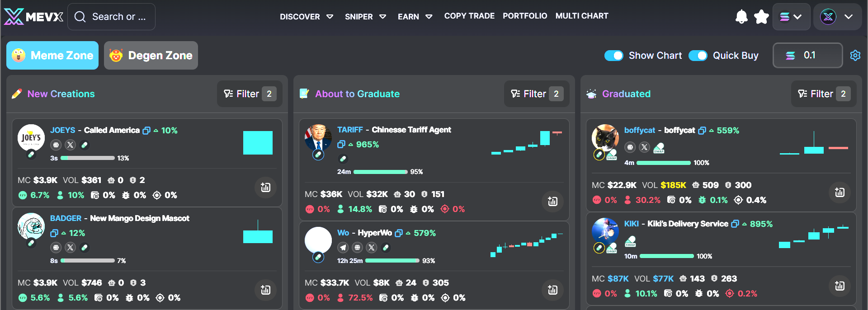Click the quick-chart icon on the TARIFF card

(x=552, y=202)
